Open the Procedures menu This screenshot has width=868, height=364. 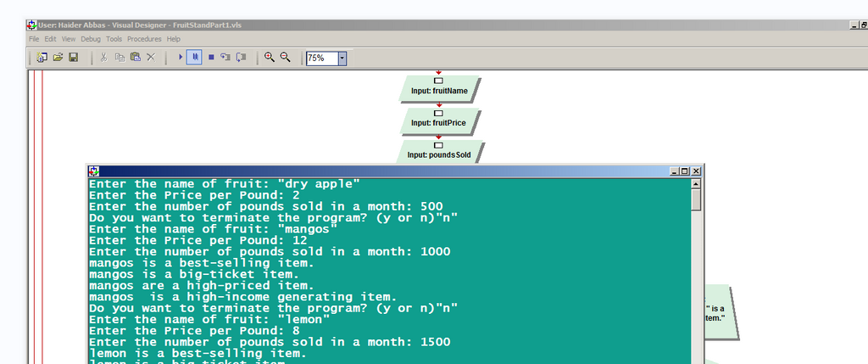(144, 39)
